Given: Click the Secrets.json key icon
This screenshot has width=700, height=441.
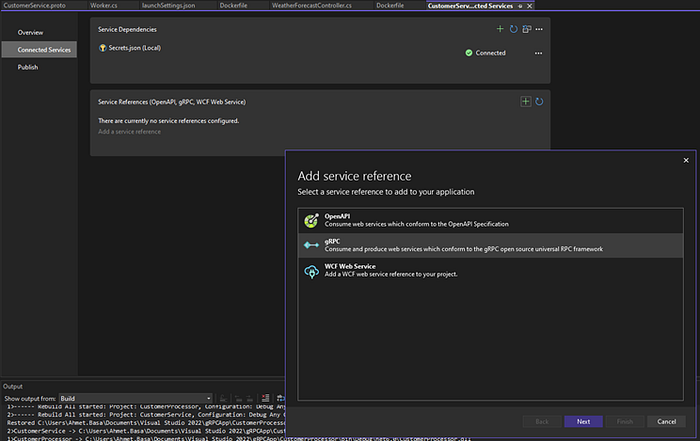Looking at the screenshot, I should tap(103, 48).
